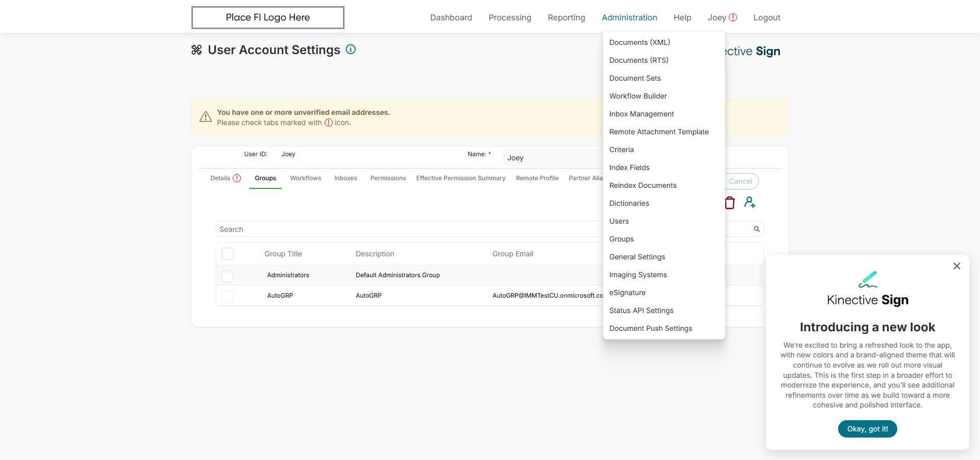This screenshot has height=460, width=980.
Task: Click the warning triangle in the banner
Action: coord(206,117)
